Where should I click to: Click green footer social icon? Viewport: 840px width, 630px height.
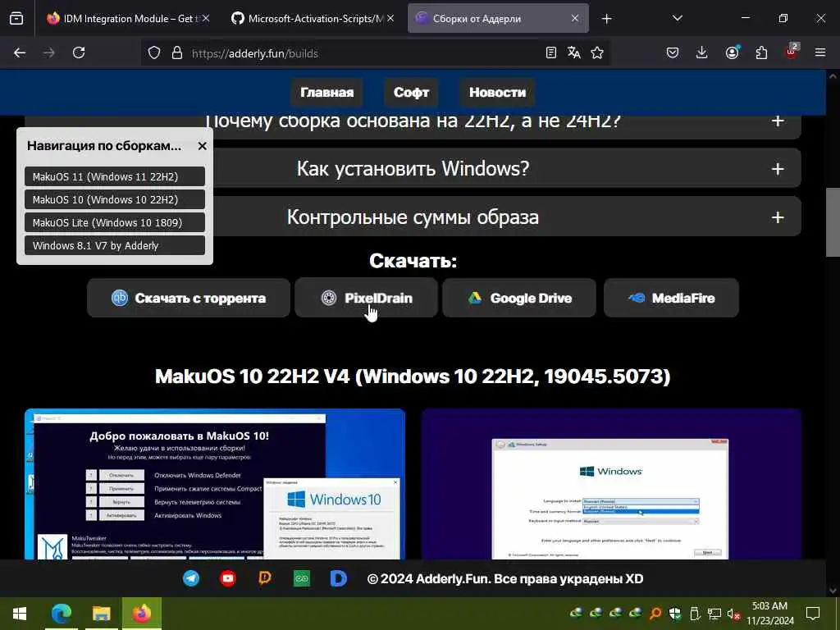[x=302, y=578]
